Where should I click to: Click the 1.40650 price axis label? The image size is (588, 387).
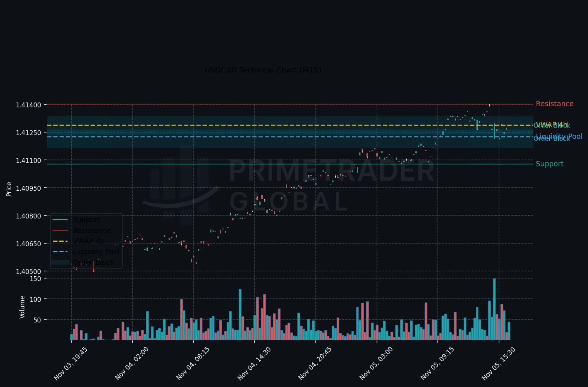coord(29,244)
